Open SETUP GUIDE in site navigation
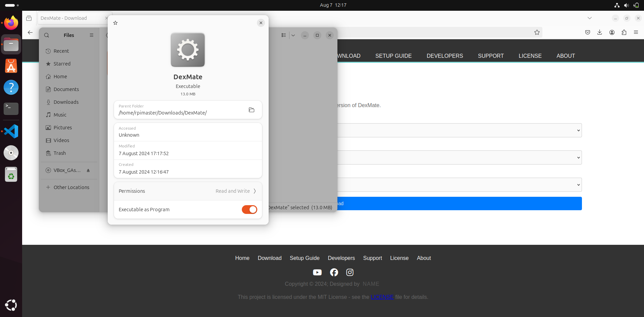This screenshot has width=644, height=317. (x=393, y=56)
